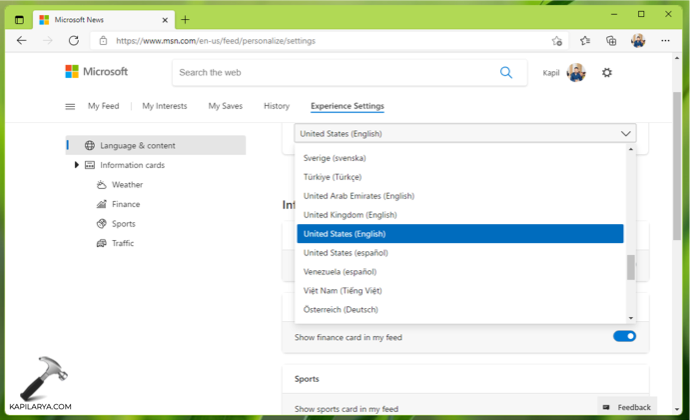The height and width of the screenshot is (420, 690).
Task: Go to the My Saves tab
Action: 226,106
